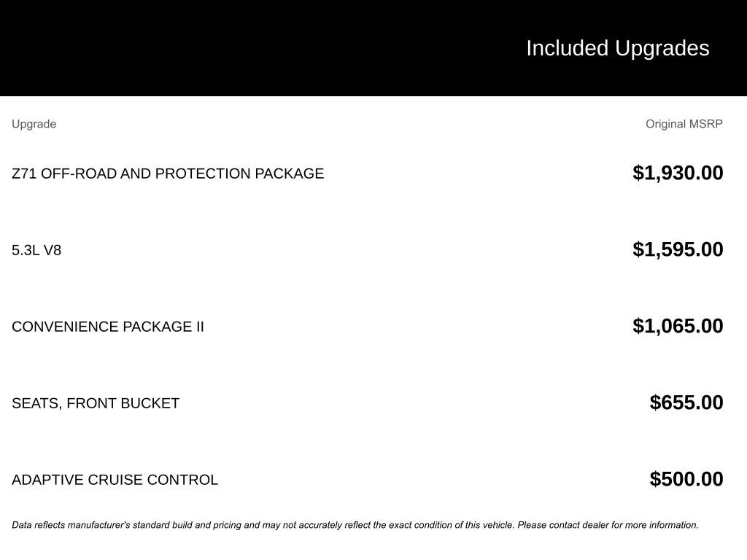
Task: Click the Included Upgrades heading
Action: [x=617, y=49]
